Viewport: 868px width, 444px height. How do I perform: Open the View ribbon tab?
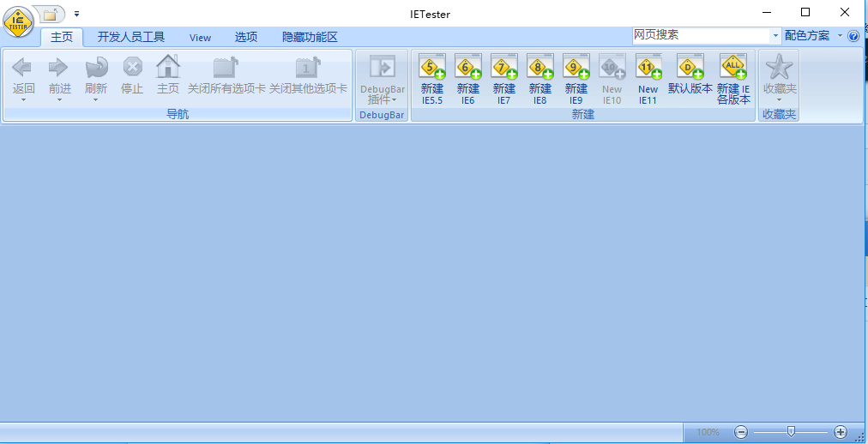pyautogui.click(x=200, y=38)
